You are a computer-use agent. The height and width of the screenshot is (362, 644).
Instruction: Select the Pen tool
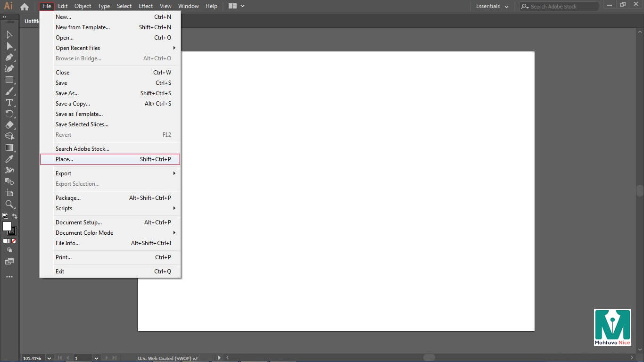9,58
